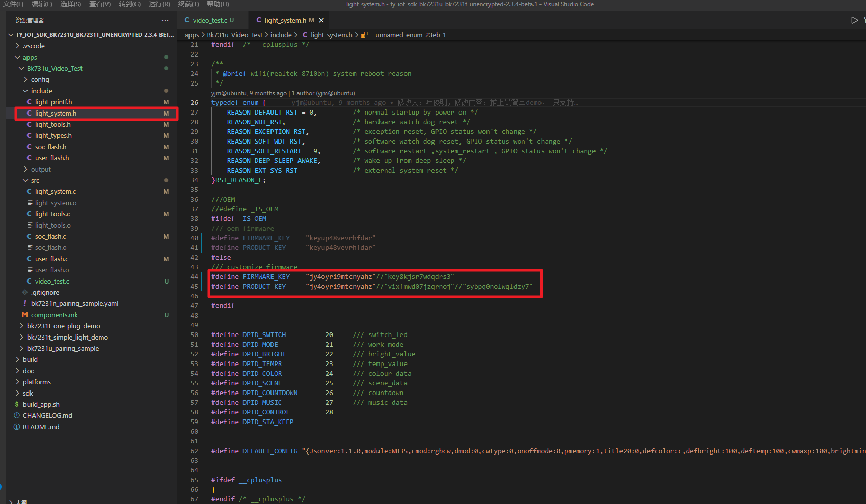Screen dimensions: 866x504
Task: Open the 编辑(E) menu
Action: tap(42, 4)
